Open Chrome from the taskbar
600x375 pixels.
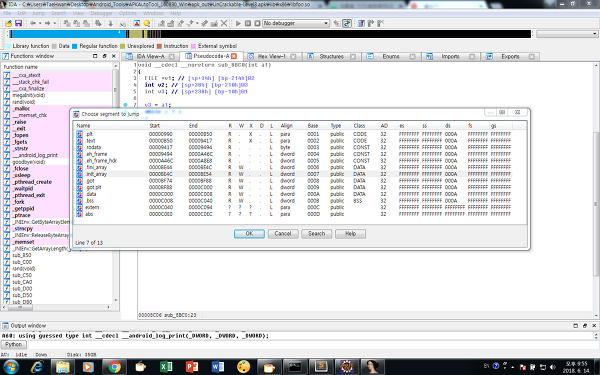coord(114,367)
